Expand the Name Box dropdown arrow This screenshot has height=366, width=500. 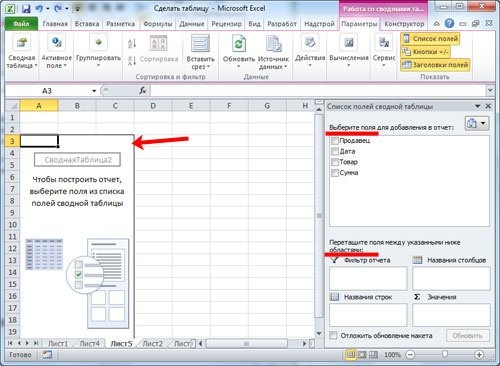[94, 91]
